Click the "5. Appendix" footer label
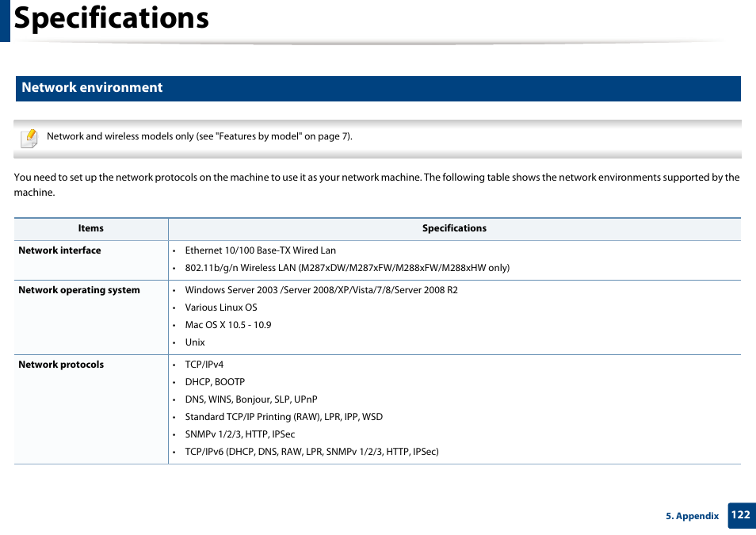This screenshot has height=535, width=756. [693, 516]
